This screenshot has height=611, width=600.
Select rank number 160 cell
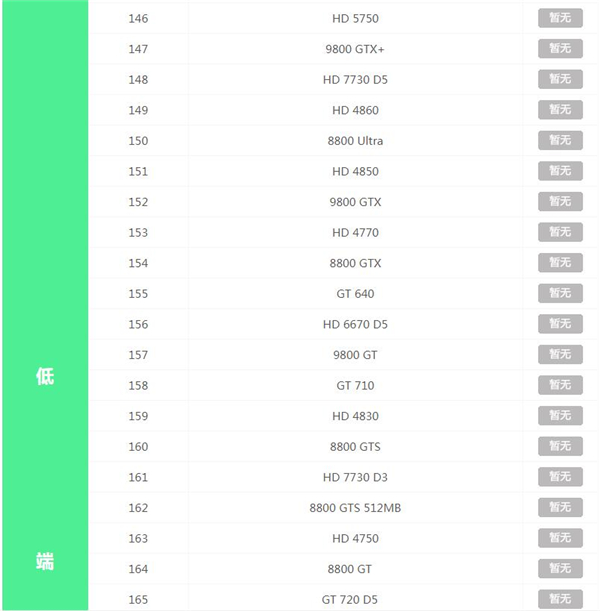[x=138, y=447]
